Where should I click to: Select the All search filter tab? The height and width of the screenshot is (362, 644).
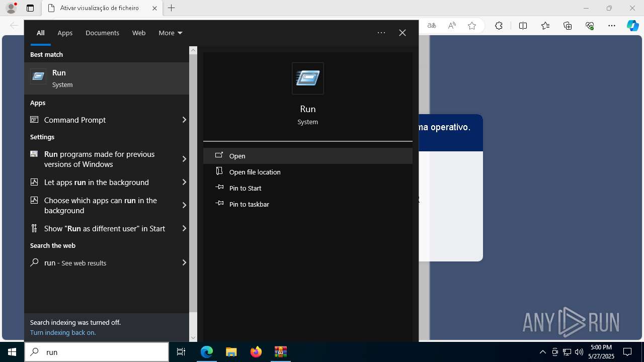[41, 33]
